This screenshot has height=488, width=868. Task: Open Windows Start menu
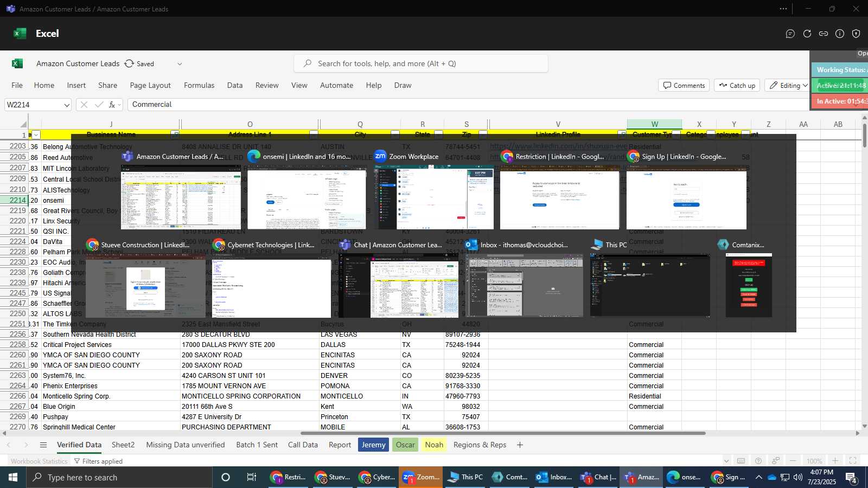point(13,477)
